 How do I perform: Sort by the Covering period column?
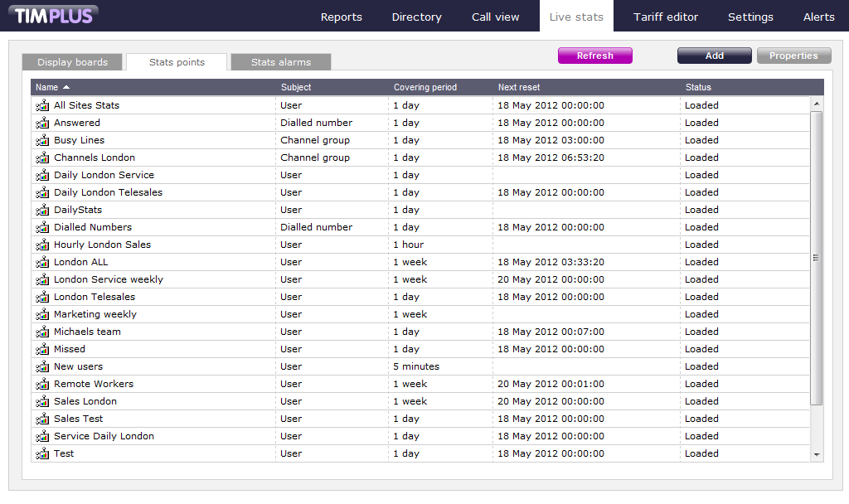click(424, 87)
